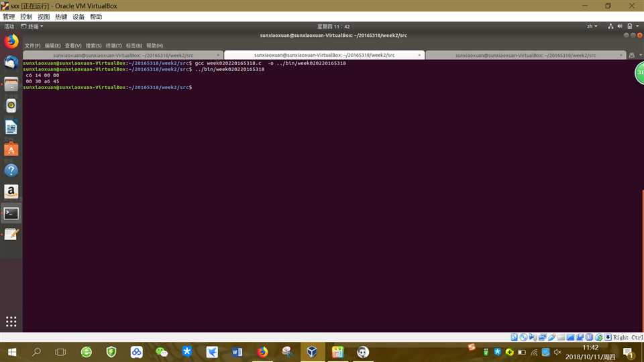Click VirtualBox status bar hard disk icon
The image size is (644, 362).
pos(515,337)
